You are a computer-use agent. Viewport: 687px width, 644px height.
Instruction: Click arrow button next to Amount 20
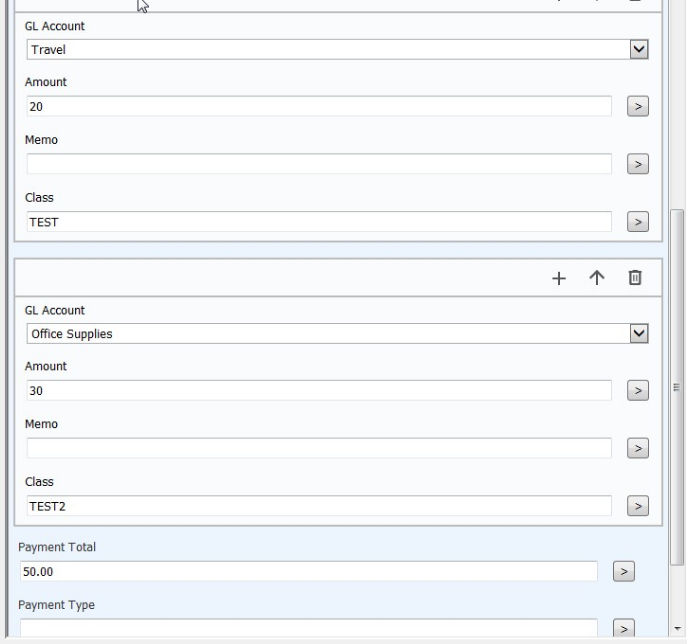click(637, 106)
